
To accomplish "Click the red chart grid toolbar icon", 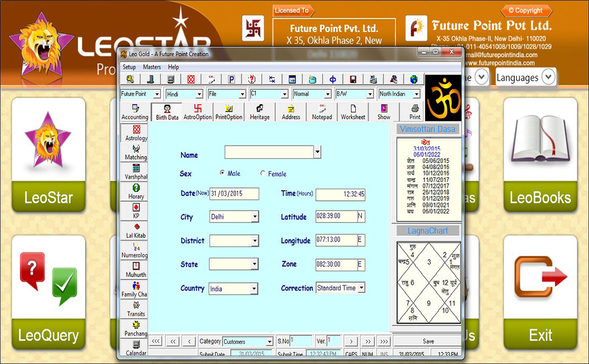I will click(191, 79).
